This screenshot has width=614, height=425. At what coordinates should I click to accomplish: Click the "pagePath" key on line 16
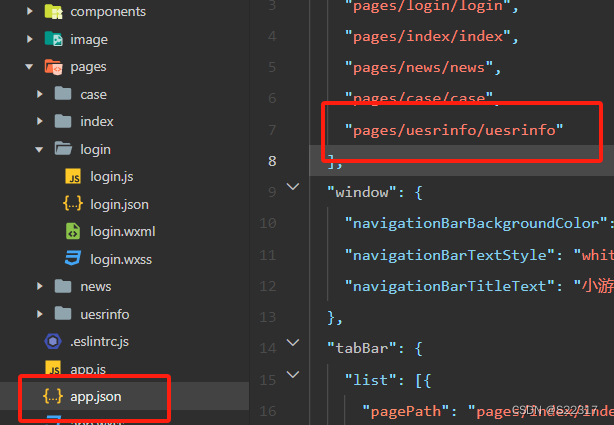coord(406,411)
